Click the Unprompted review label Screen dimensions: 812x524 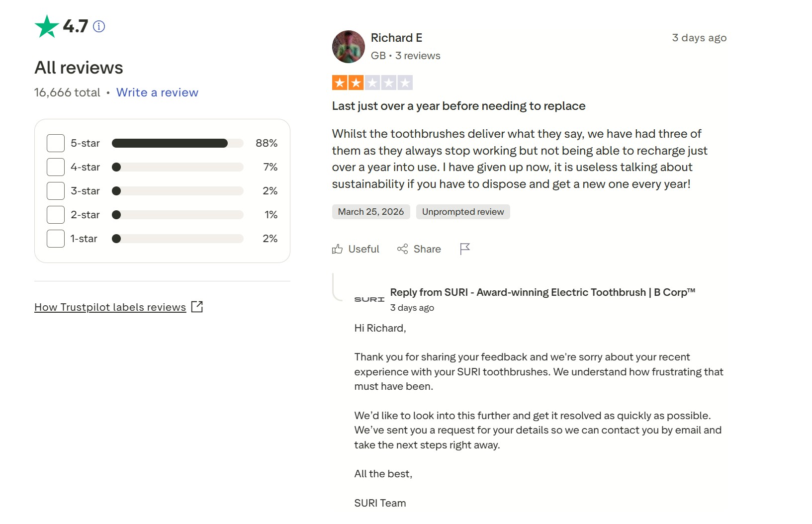pyautogui.click(x=462, y=212)
